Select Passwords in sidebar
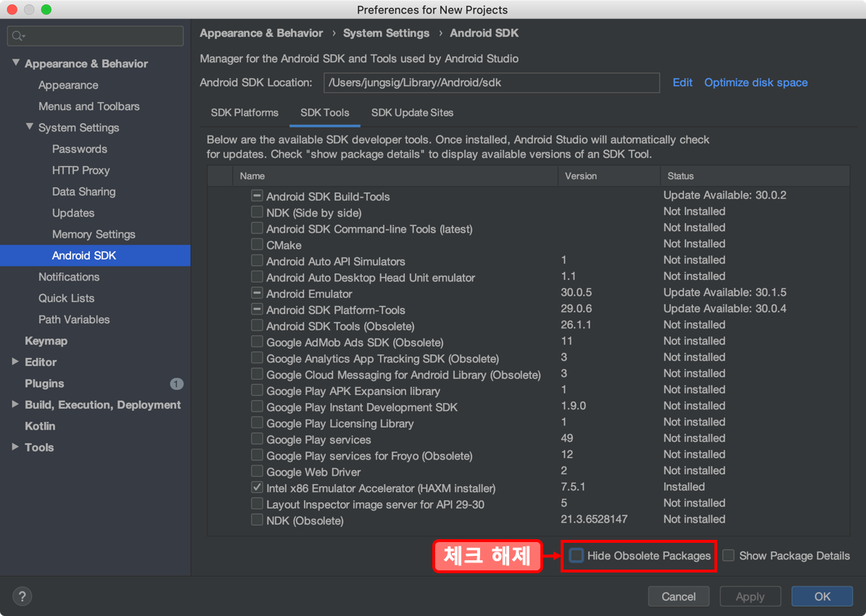The height and width of the screenshot is (616, 866). click(80, 149)
